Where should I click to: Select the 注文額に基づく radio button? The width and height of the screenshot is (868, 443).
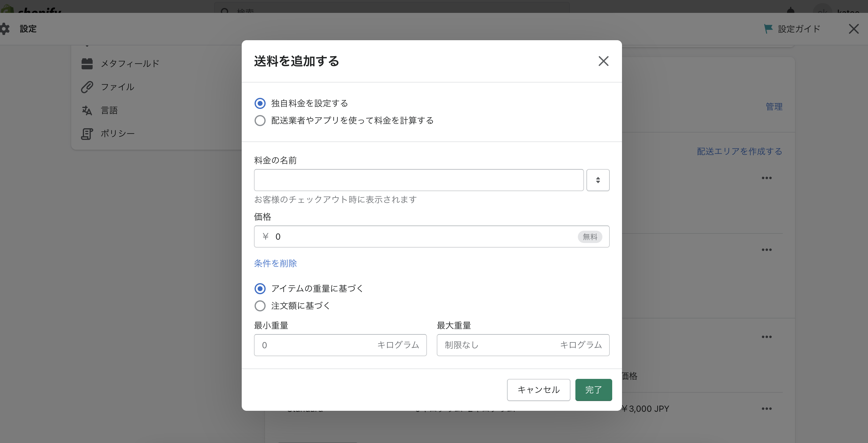click(260, 306)
